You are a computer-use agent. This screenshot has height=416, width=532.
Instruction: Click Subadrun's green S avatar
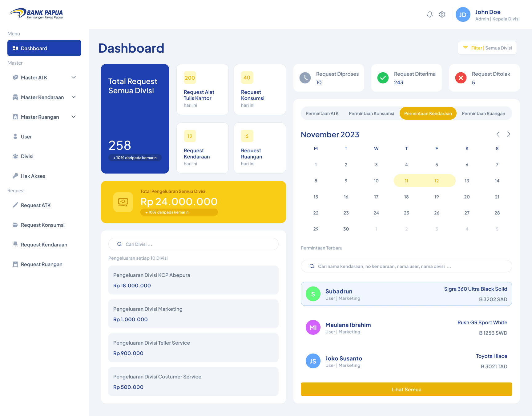313,294
